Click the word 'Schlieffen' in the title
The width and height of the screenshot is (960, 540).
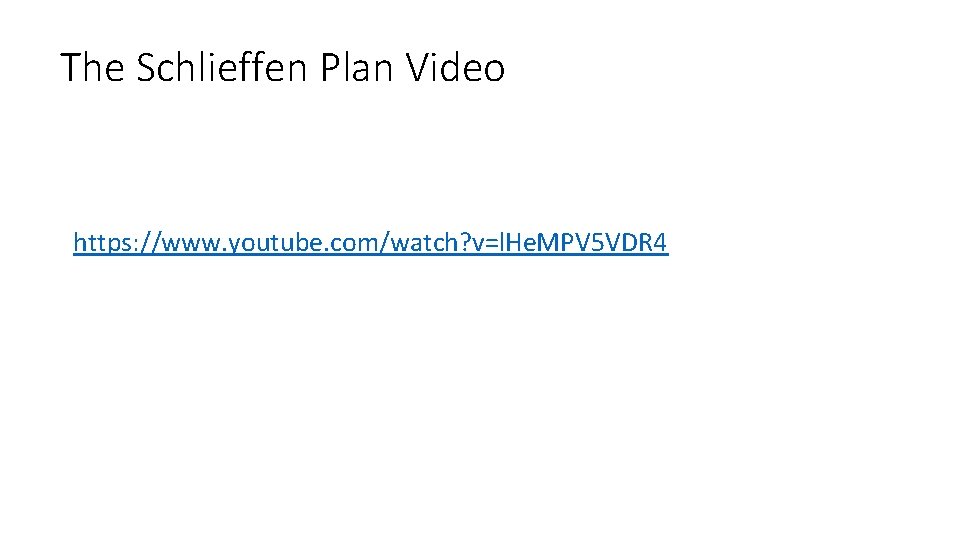point(222,67)
